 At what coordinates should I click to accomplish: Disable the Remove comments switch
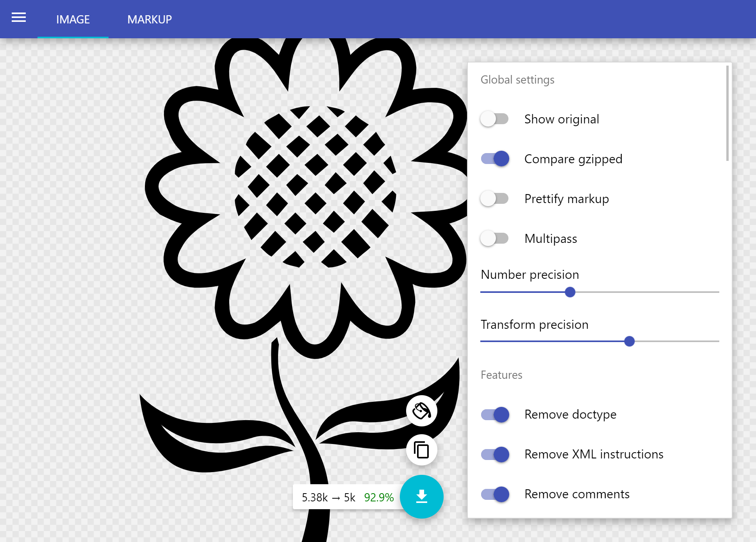click(495, 494)
